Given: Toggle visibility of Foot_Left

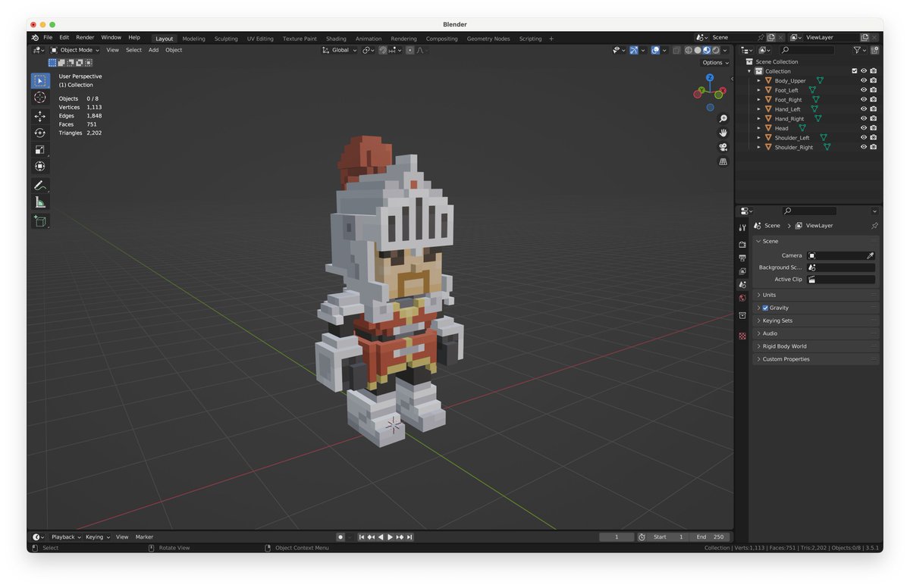Looking at the screenshot, I should 862,89.
